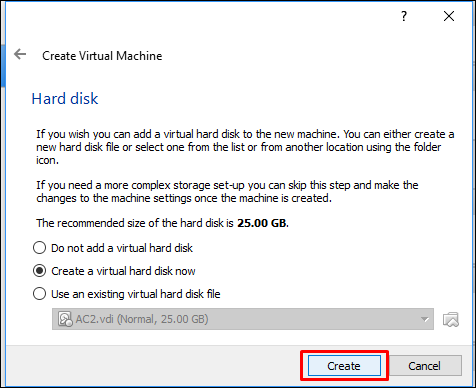
Task: Open the help question mark button
Action: pos(404,16)
